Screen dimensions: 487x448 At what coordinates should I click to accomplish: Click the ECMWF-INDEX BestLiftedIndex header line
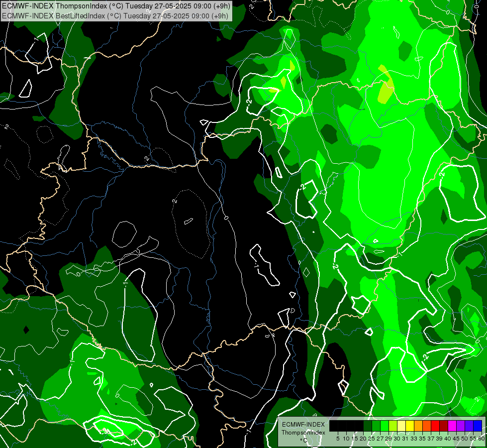pos(115,15)
